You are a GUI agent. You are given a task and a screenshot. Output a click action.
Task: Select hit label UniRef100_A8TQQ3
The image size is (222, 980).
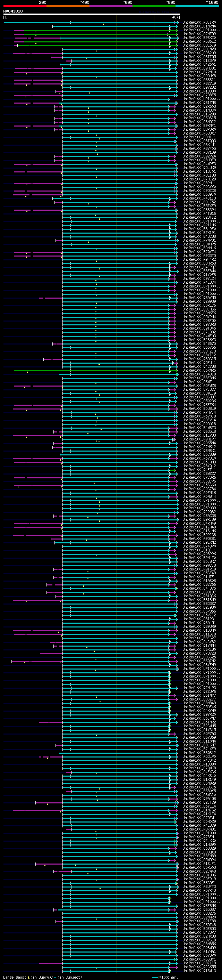point(199,141)
